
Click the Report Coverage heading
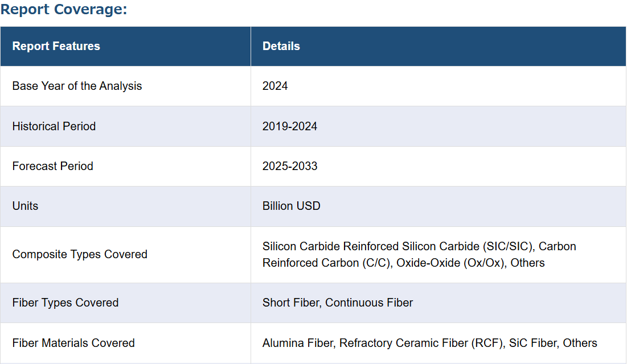tap(64, 9)
